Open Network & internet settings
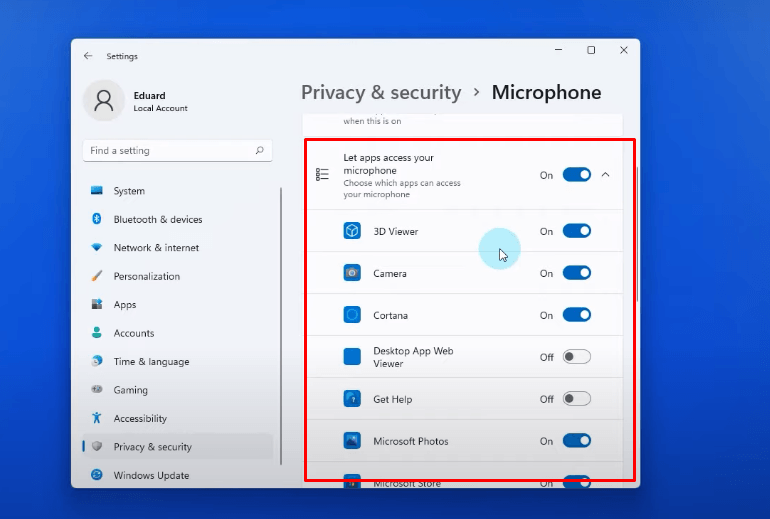 [178, 247]
